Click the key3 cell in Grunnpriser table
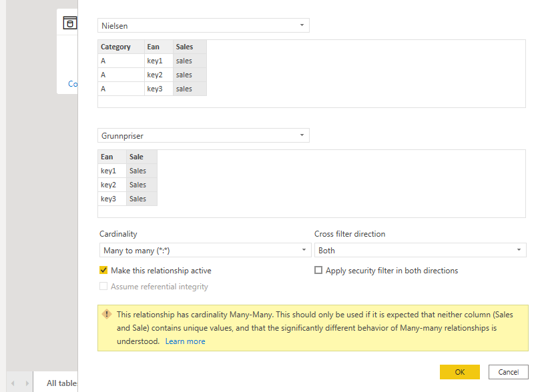 point(112,199)
